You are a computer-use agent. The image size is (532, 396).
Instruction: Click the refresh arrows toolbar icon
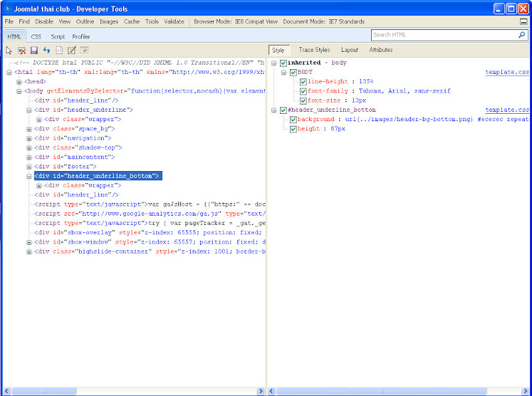47,51
